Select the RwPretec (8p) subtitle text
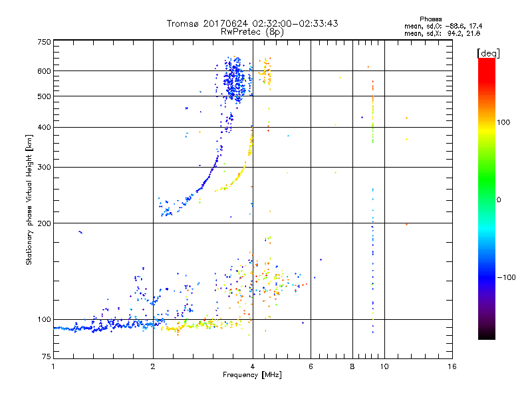This screenshot has height=399, width=532. pyautogui.click(x=252, y=31)
